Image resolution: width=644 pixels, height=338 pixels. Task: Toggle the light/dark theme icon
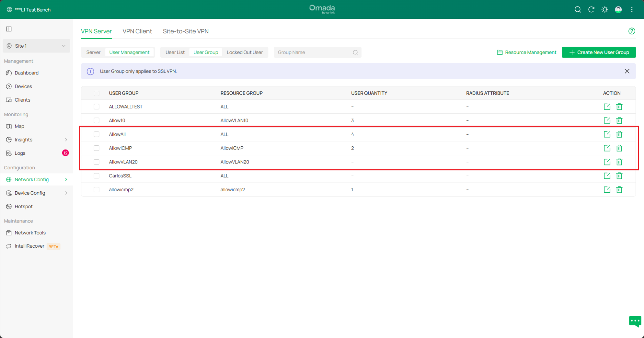click(x=605, y=9)
